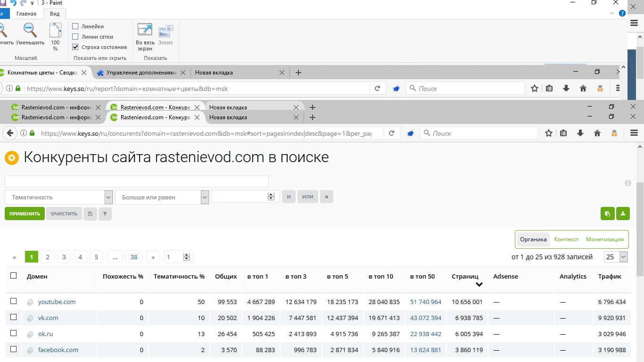This screenshot has height=362, width=644.
Task: Click the back arrow in the rastenievod.com browser
Action: 10,133
